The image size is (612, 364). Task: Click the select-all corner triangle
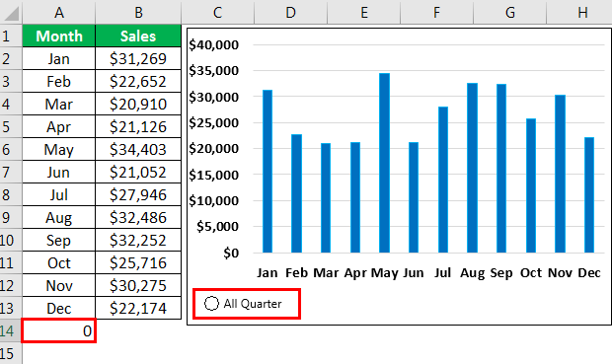click(x=11, y=14)
